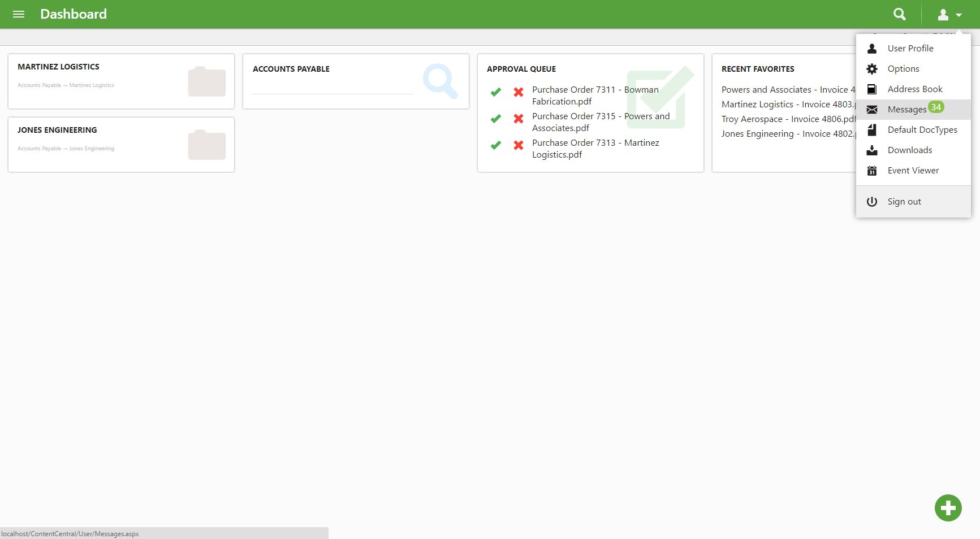The image size is (980, 539).
Task: Click the user avatar icon in header
Action: (x=943, y=15)
